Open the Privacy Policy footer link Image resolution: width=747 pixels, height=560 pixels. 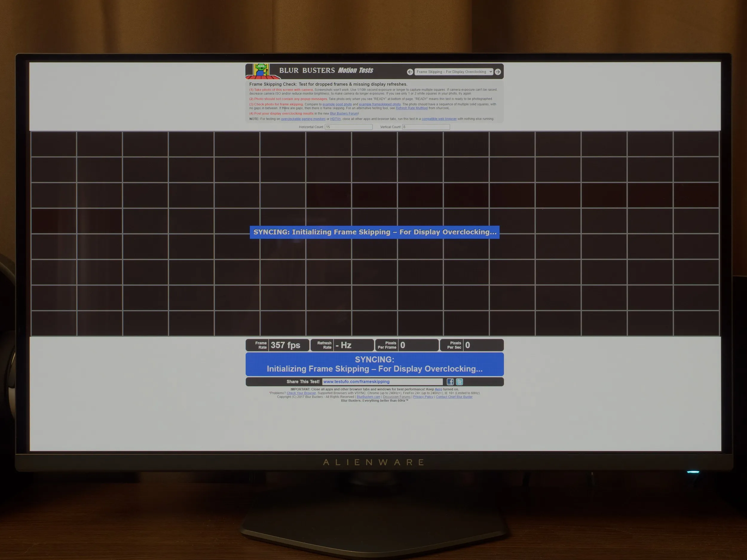(x=423, y=397)
